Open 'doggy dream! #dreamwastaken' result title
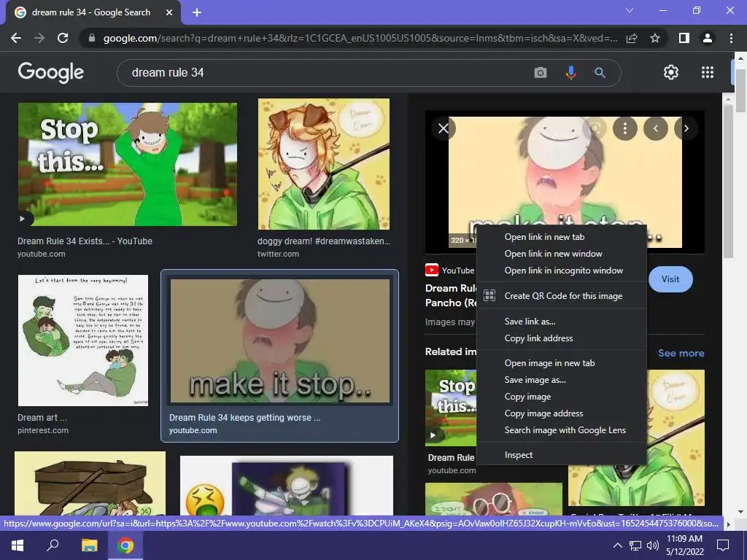This screenshot has width=747, height=560. (x=323, y=241)
